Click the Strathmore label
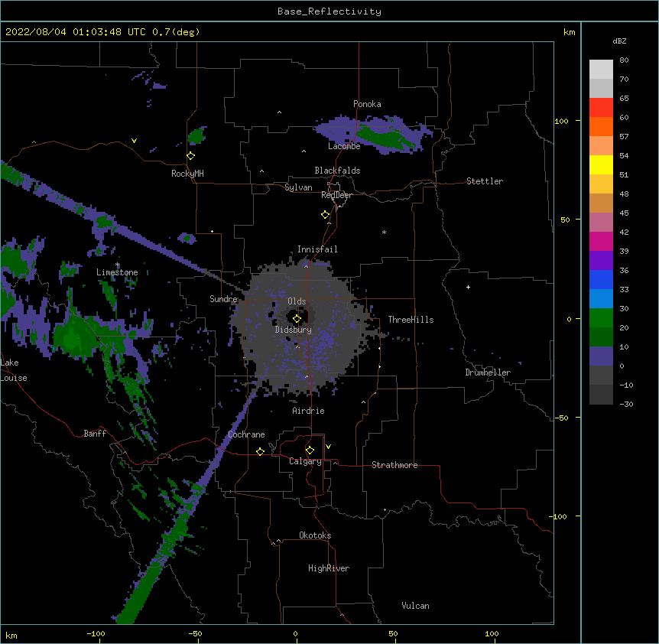This screenshot has width=659, height=644. [x=394, y=465]
